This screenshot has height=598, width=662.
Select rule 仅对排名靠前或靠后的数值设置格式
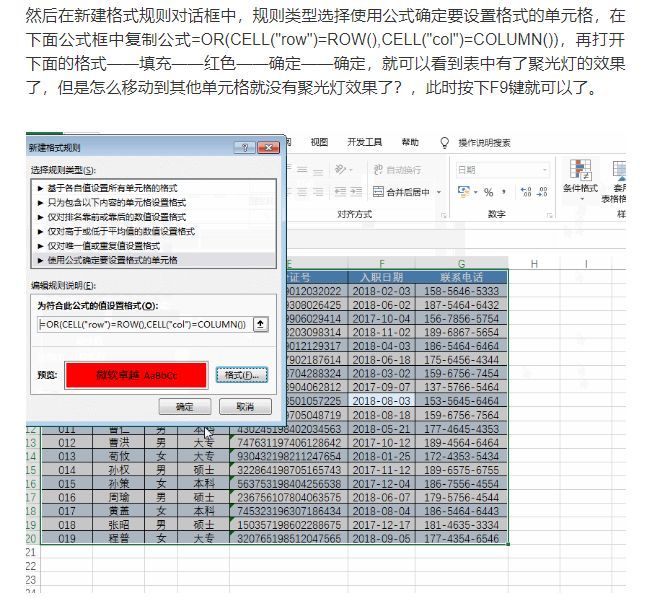(154, 217)
